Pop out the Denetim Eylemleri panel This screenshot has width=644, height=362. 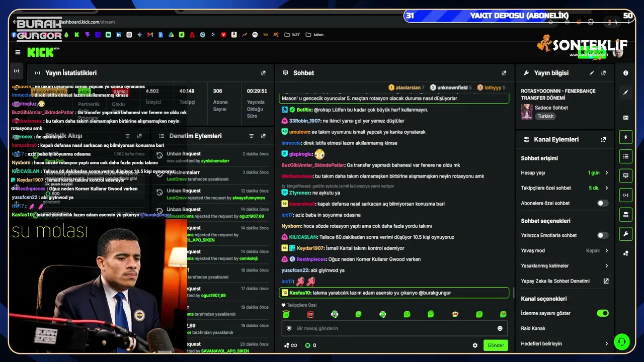pos(263,136)
